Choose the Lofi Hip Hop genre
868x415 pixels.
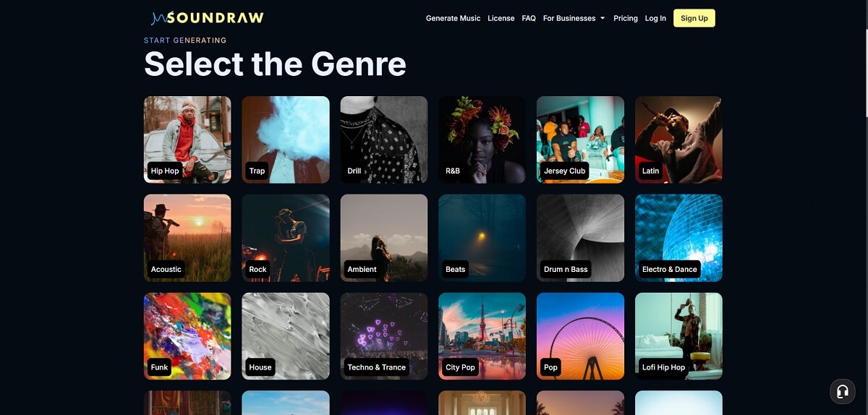[x=678, y=336]
